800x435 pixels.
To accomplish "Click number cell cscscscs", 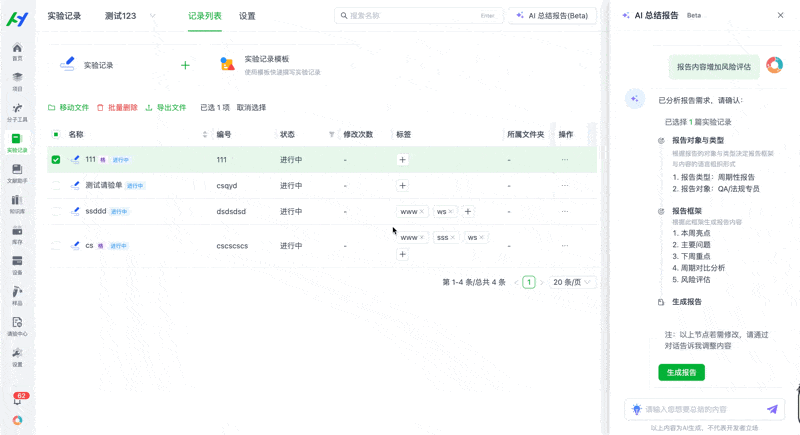I will pos(232,246).
